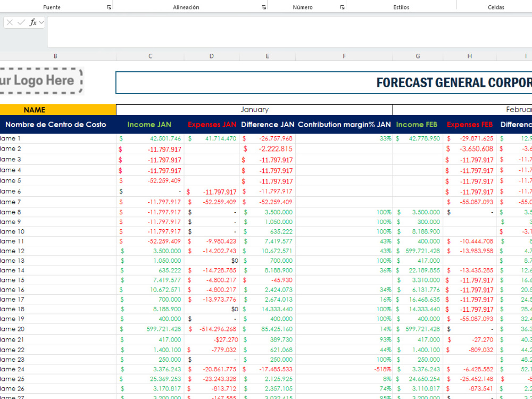Click the Your Logo Here placeholder image
This screenshot has width=532, height=399.
click(41, 81)
